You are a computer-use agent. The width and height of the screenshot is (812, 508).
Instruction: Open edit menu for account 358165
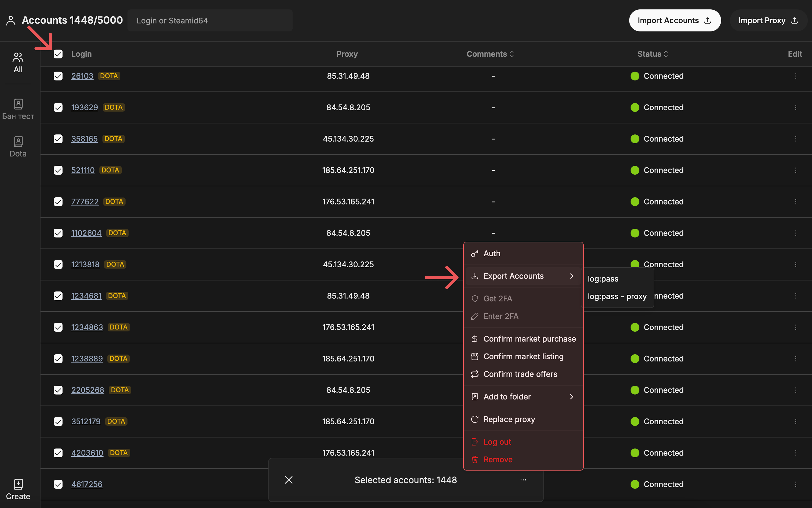point(796,139)
